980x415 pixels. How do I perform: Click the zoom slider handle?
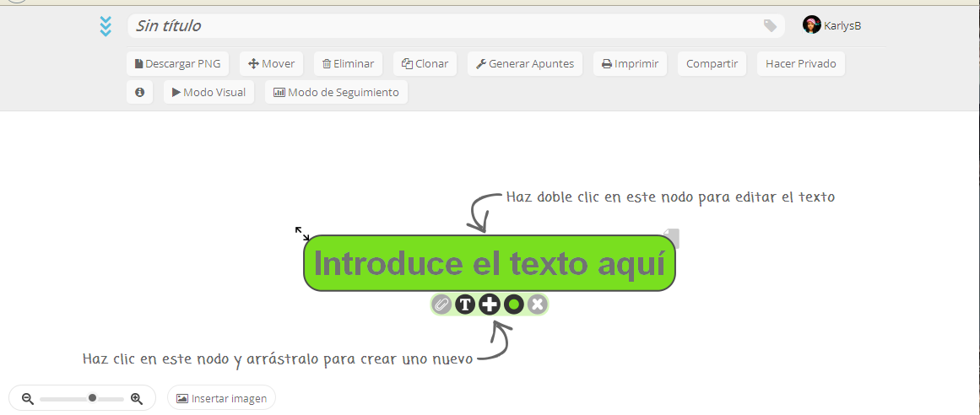click(93, 398)
